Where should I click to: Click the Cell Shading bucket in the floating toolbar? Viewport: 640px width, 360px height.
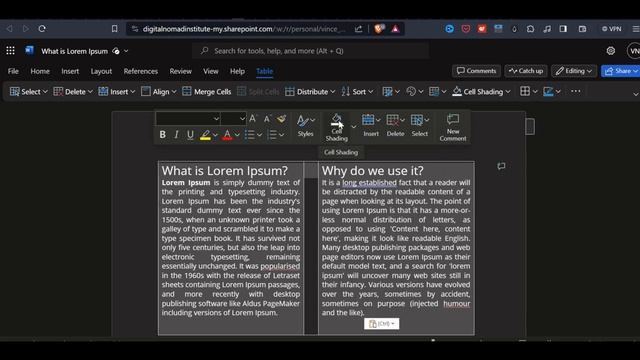[337, 127]
